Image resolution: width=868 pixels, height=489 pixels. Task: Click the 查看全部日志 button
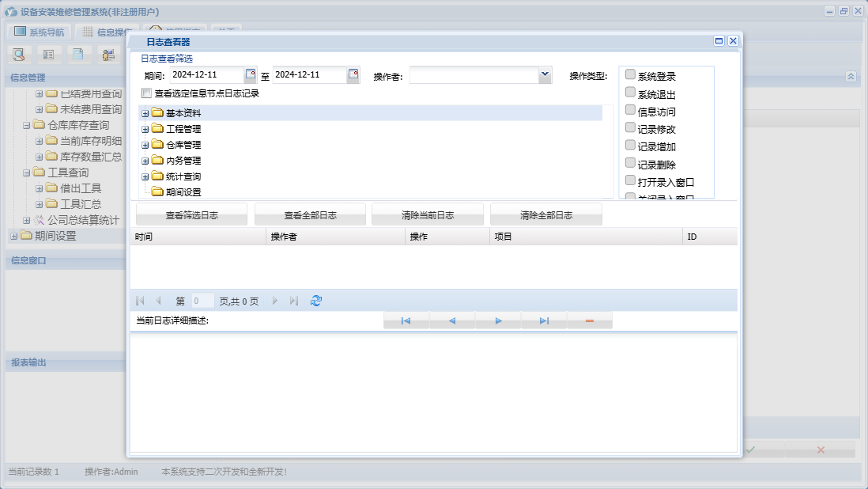[x=310, y=215]
